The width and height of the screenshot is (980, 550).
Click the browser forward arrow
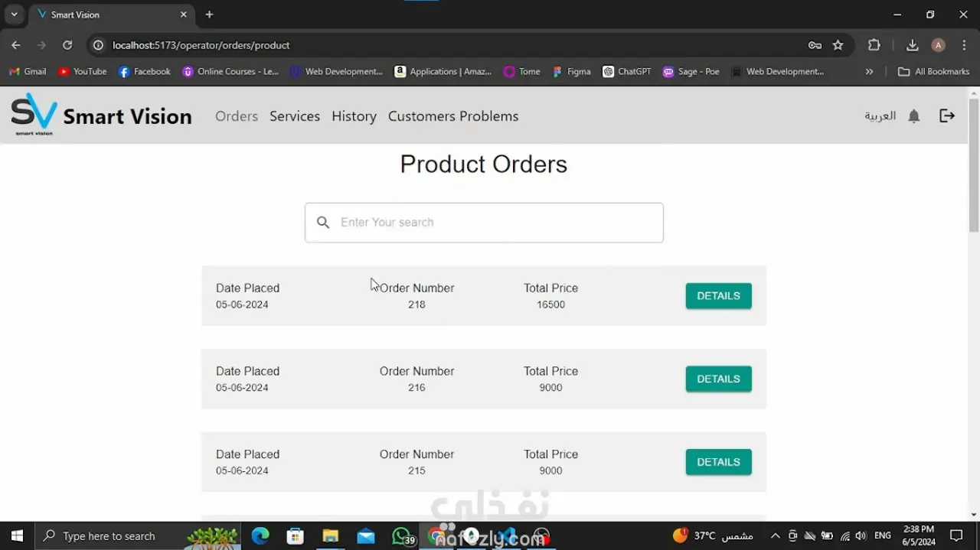41,45
